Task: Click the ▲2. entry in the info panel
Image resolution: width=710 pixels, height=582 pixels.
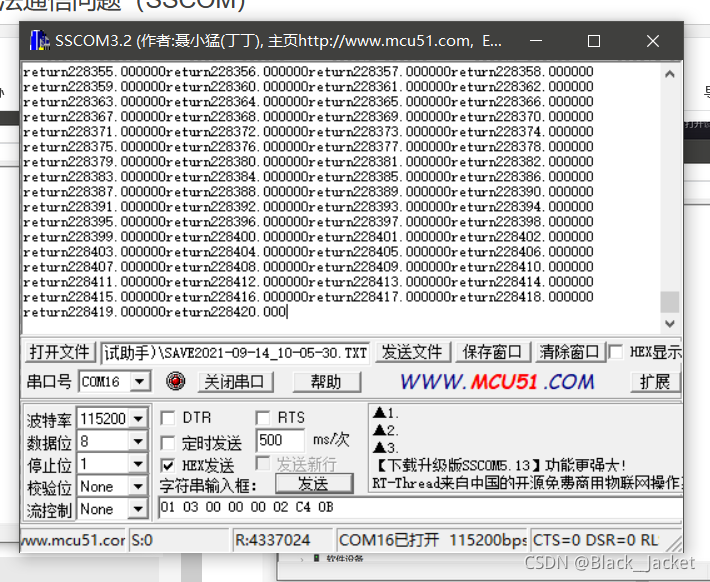Action: click(x=386, y=430)
